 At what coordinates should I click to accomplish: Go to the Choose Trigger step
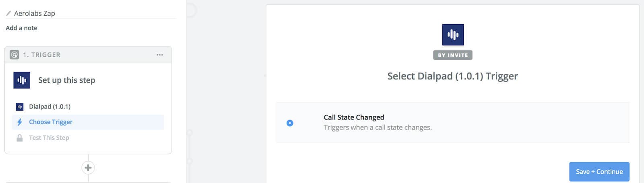point(51,122)
